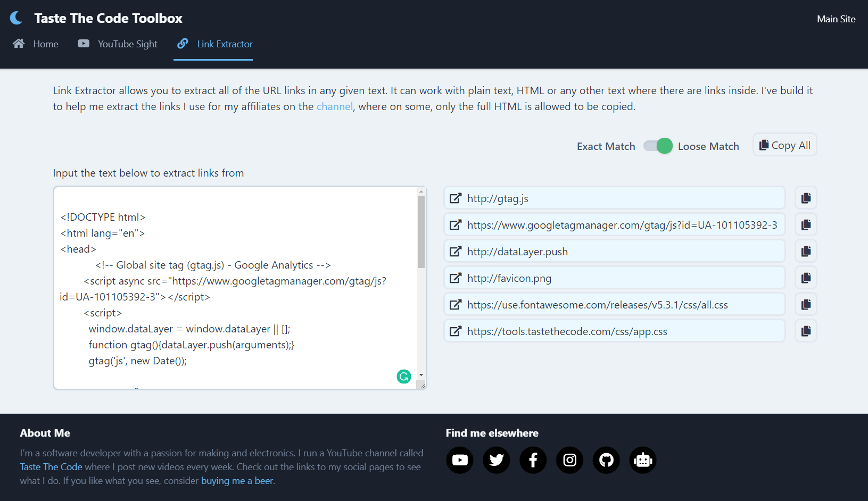868x501 pixels.
Task: Open external link icon for googletagmanager URL
Action: 456,225
